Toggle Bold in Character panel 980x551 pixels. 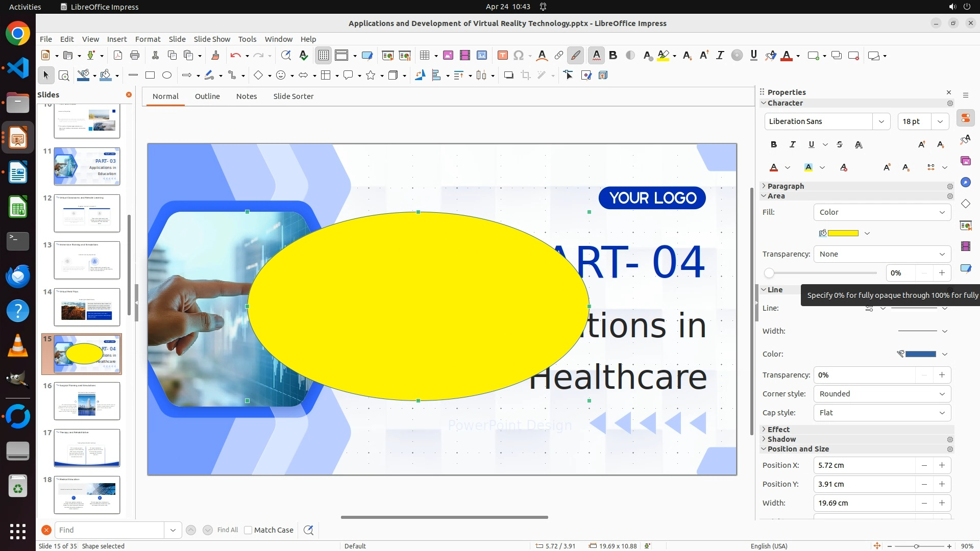click(x=774, y=145)
